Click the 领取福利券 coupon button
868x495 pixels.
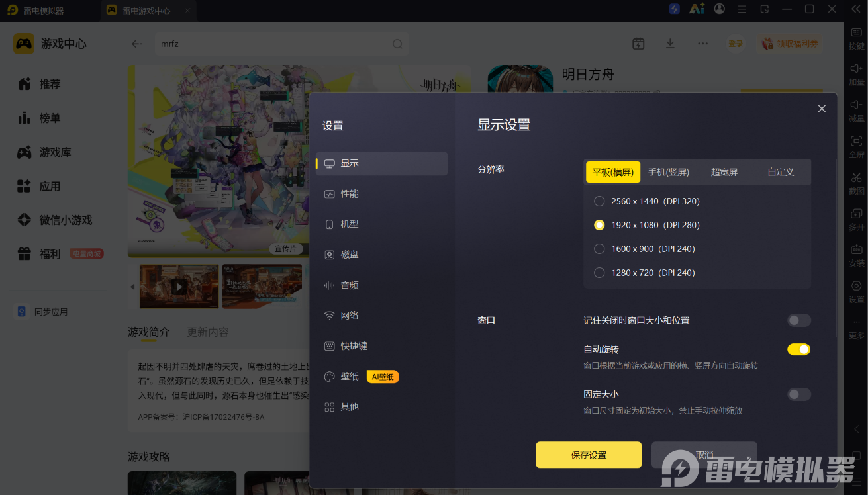coord(791,44)
